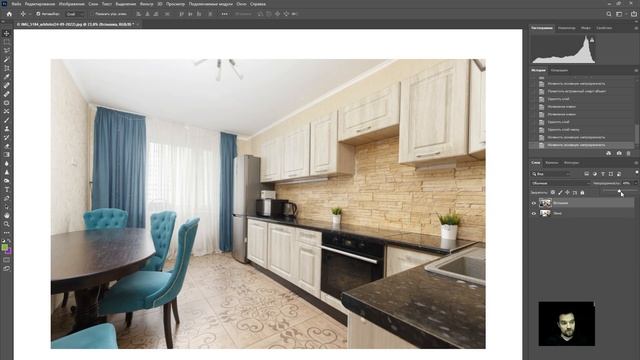This screenshot has height=360, width=640.
Task: Toggle filter for pixel layers icon
Action: (587, 174)
